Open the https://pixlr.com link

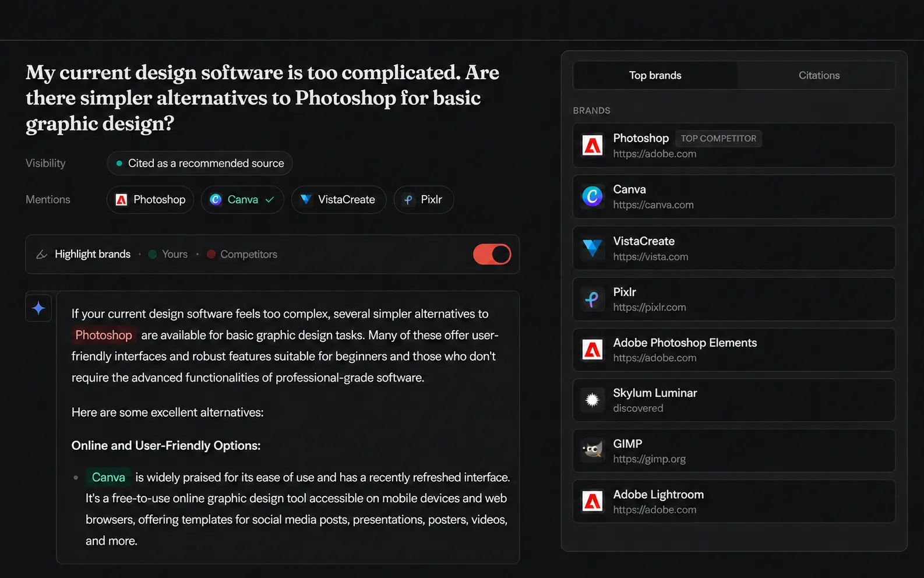649,308
